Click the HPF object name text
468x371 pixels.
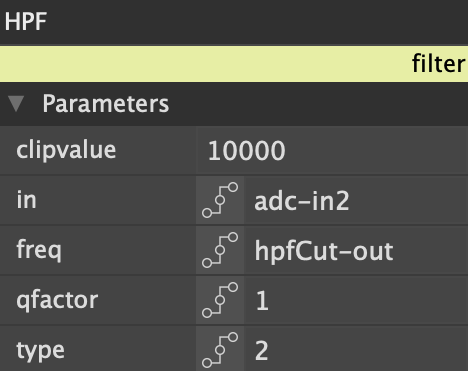pos(26,22)
